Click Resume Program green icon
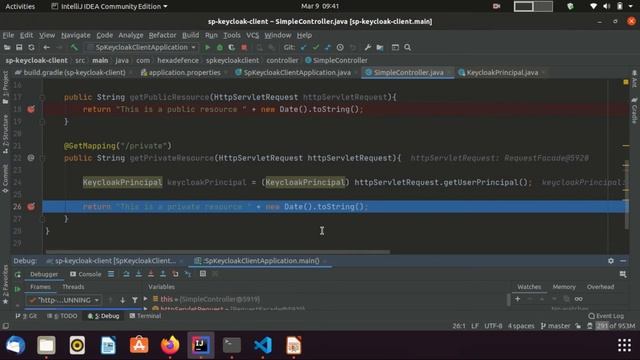Screen dimensions: 640x360 (18, 289)
